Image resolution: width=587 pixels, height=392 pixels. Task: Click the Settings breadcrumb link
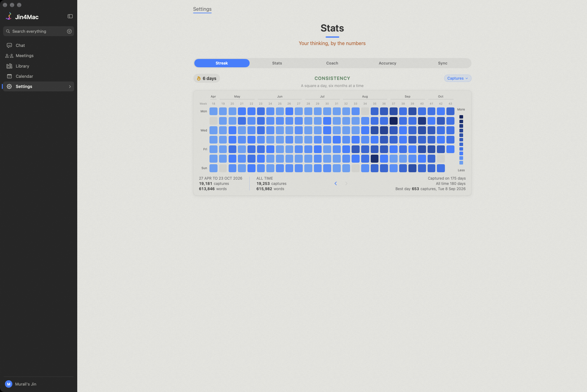click(x=202, y=9)
